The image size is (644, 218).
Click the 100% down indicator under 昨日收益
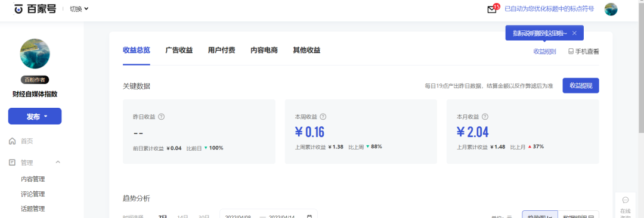click(213, 148)
